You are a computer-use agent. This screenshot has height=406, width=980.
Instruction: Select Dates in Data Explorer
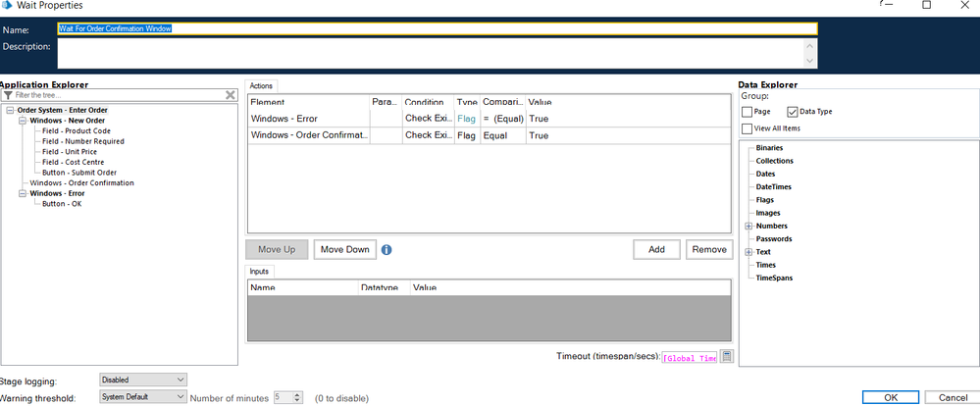click(765, 175)
